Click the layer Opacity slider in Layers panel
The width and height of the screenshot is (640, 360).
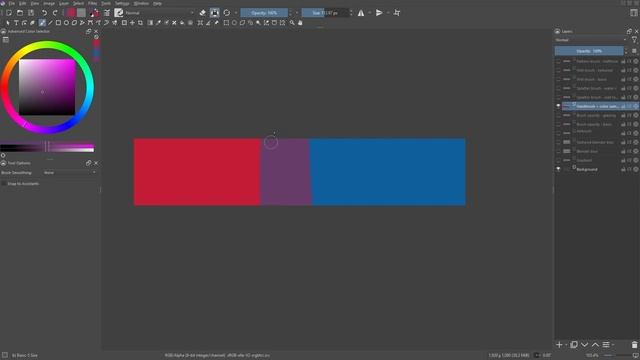point(589,51)
